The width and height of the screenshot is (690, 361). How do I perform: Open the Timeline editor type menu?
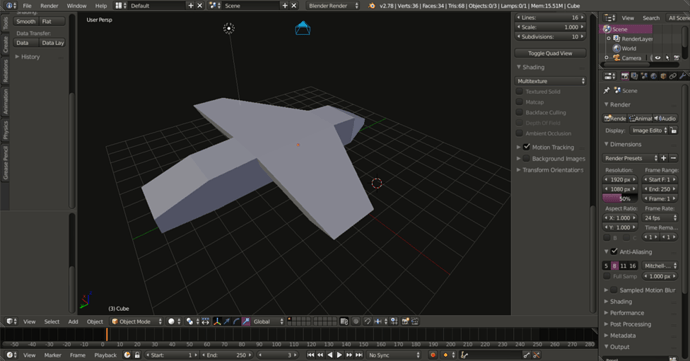pos(11,355)
